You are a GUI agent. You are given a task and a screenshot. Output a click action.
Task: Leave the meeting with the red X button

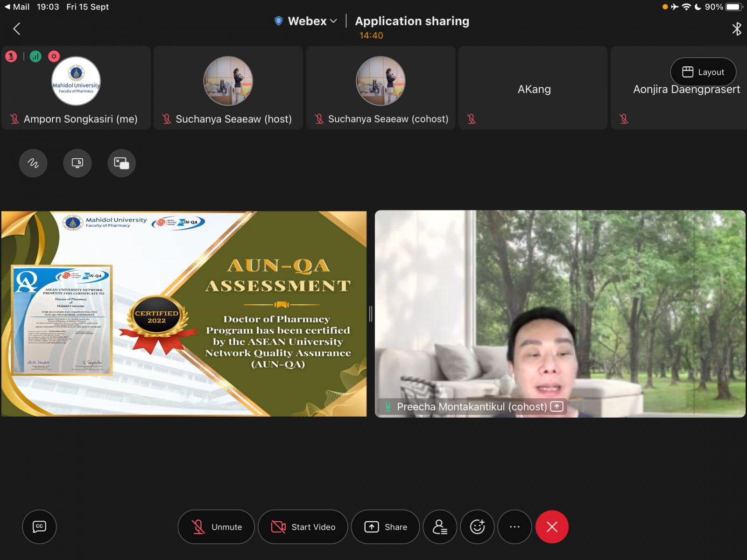(552, 527)
